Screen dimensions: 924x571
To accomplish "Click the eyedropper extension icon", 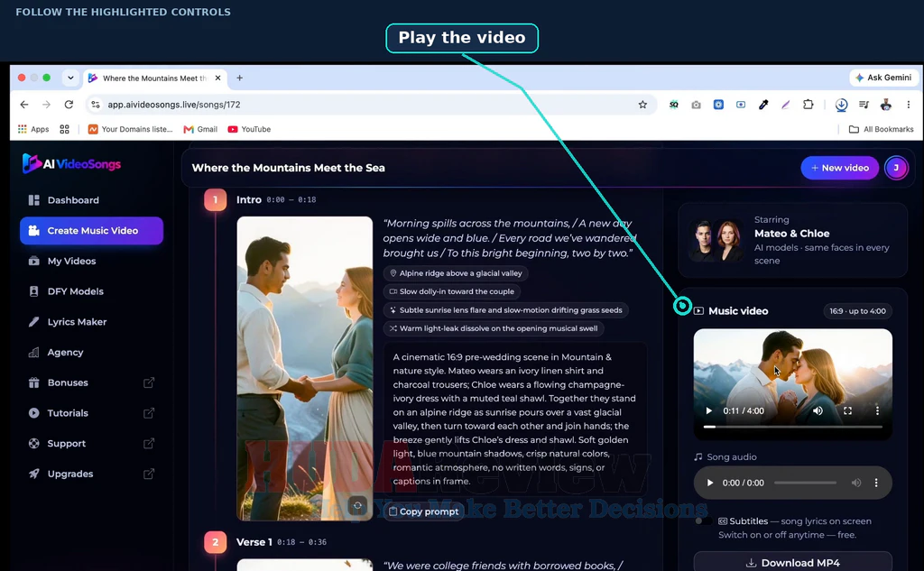I will [763, 105].
